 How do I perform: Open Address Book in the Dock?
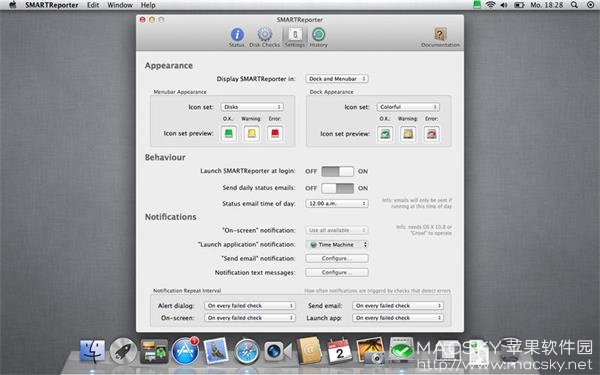(308, 351)
